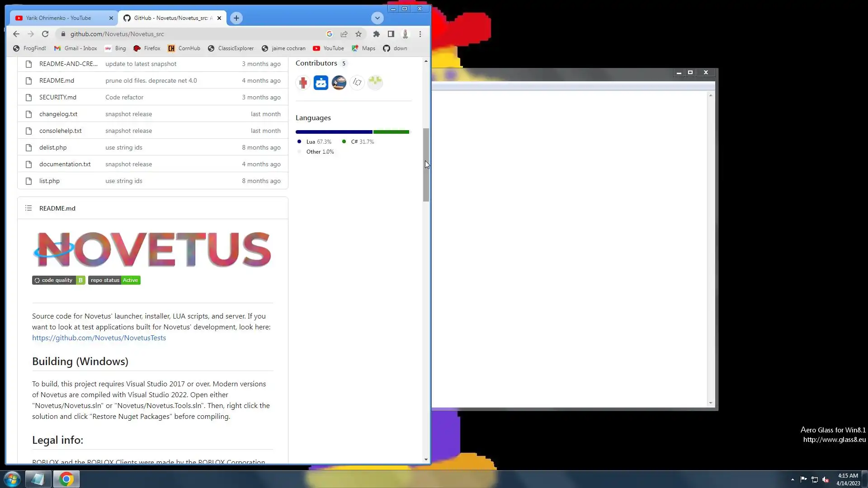Open the changelog.txt file
The image size is (868, 488).
click(58, 114)
